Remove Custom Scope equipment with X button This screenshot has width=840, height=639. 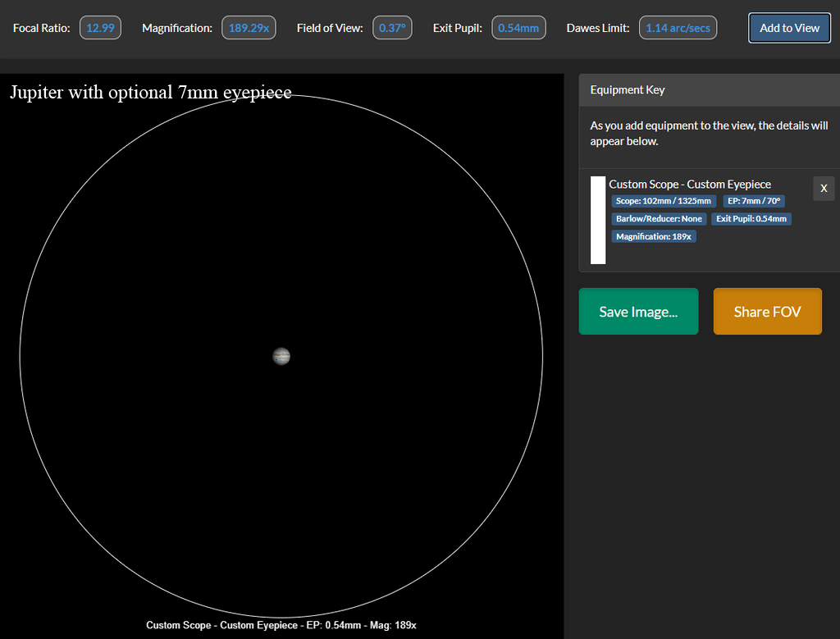tap(824, 189)
